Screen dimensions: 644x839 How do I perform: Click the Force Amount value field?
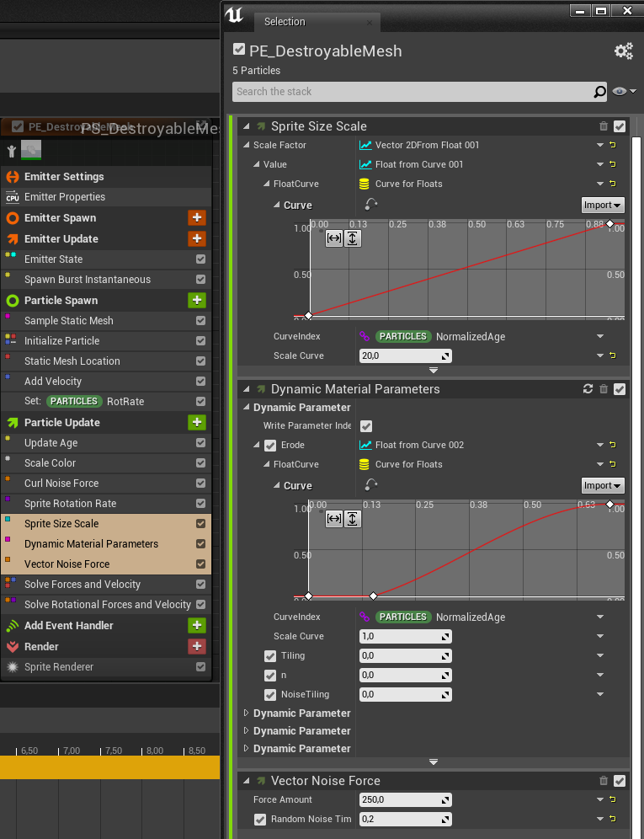coord(405,800)
